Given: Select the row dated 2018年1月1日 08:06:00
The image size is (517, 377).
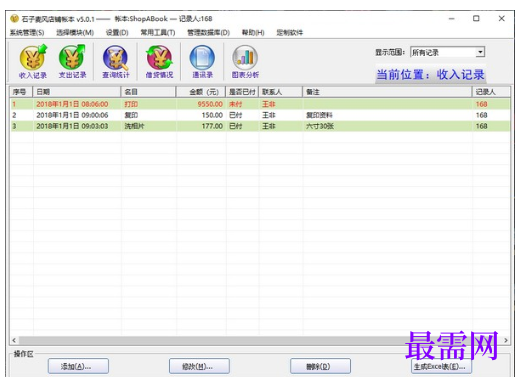Looking at the screenshot, I should click(x=260, y=104).
